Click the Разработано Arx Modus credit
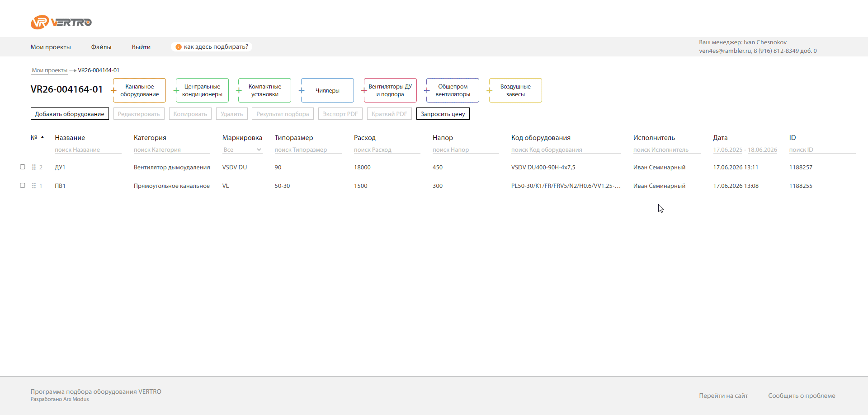 (x=60, y=399)
